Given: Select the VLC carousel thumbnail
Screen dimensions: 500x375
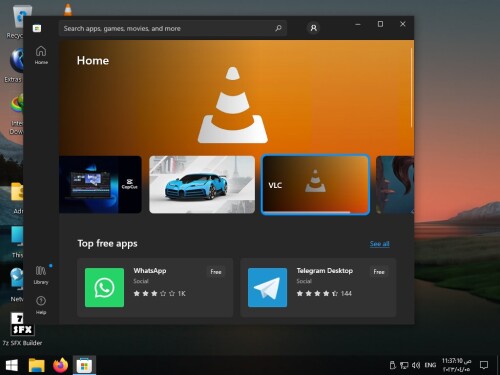Looking at the screenshot, I should (315, 184).
